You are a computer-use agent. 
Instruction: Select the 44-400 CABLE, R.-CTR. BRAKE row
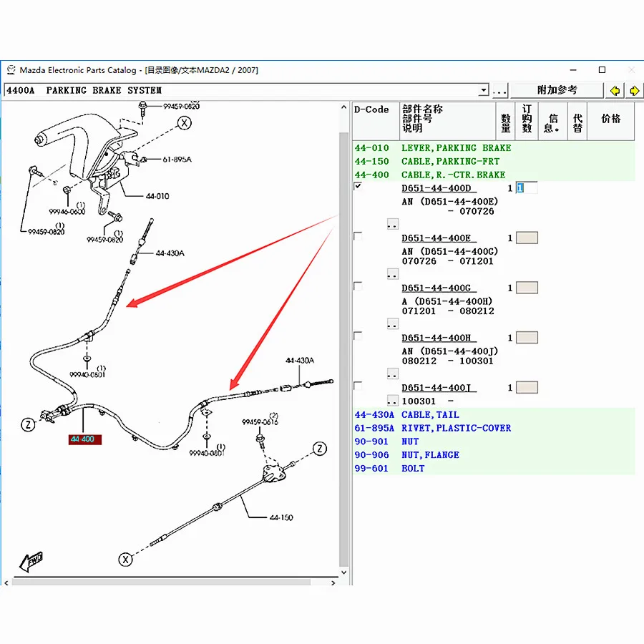coord(493,175)
